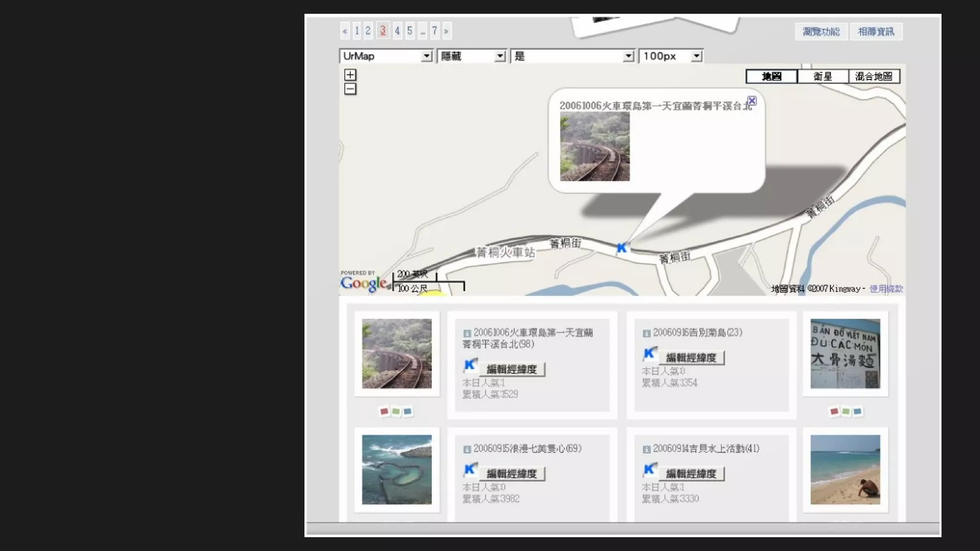Close the map info balloon
The width and height of the screenshot is (980, 551).
click(x=752, y=101)
